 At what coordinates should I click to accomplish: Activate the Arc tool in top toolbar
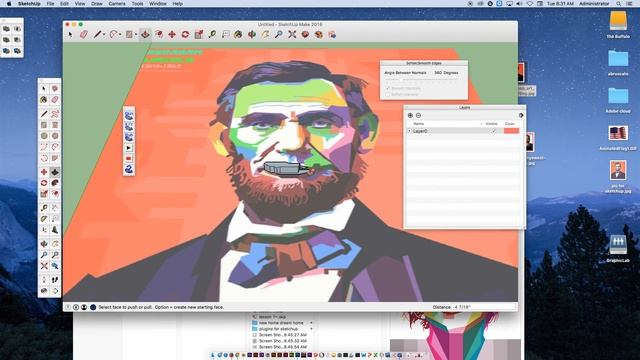pos(113,35)
